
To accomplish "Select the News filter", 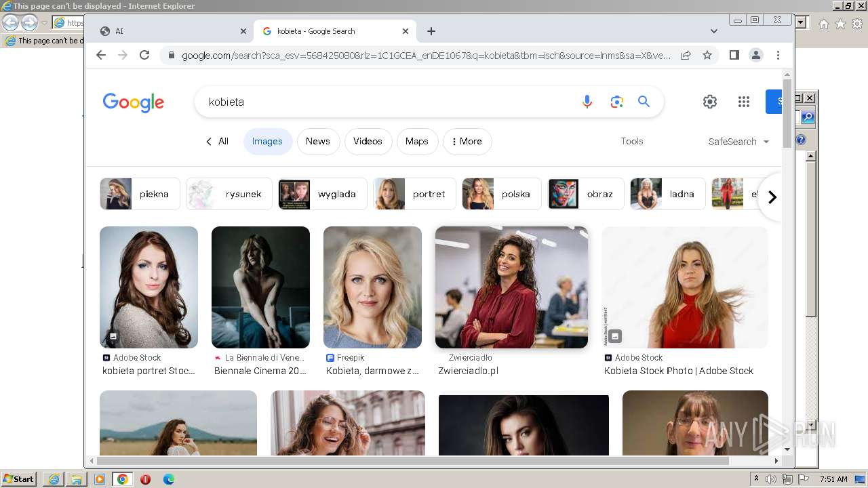I will pos(317,142).
